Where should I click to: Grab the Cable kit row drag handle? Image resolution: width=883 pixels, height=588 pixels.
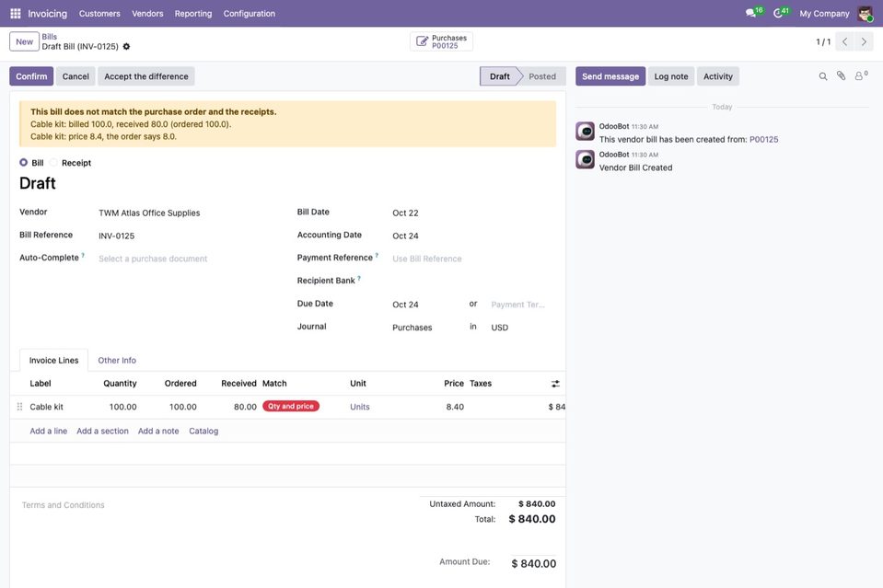[19, 406]
